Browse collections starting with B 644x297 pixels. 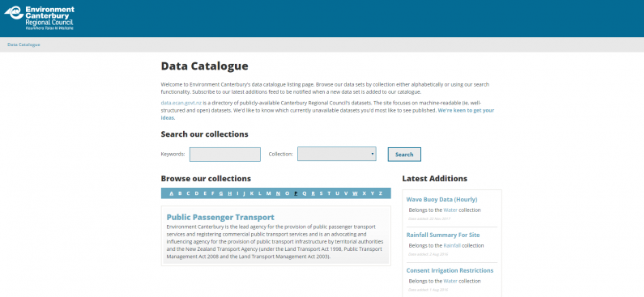(x=180, y=193)
